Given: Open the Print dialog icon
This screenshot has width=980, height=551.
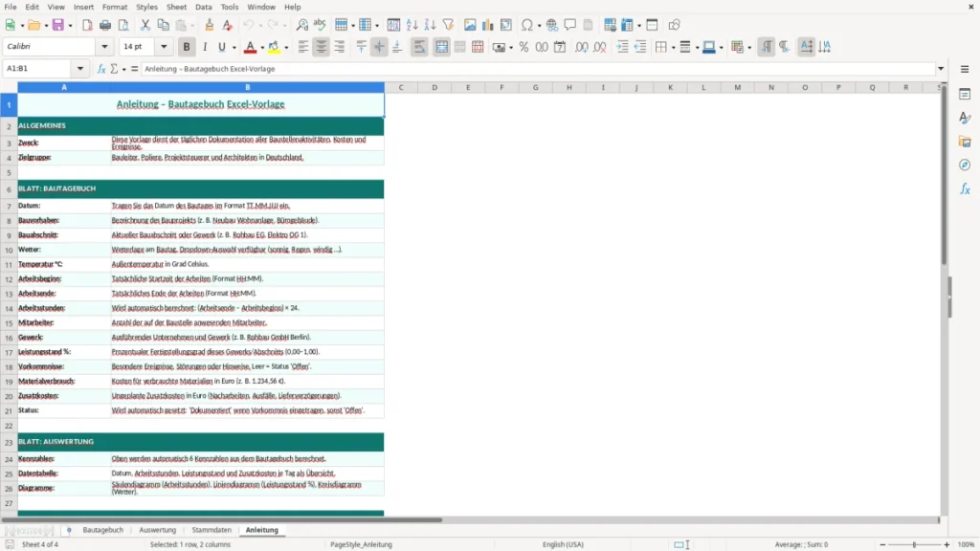Looking at the screenshot, I should tap(105, 25).
